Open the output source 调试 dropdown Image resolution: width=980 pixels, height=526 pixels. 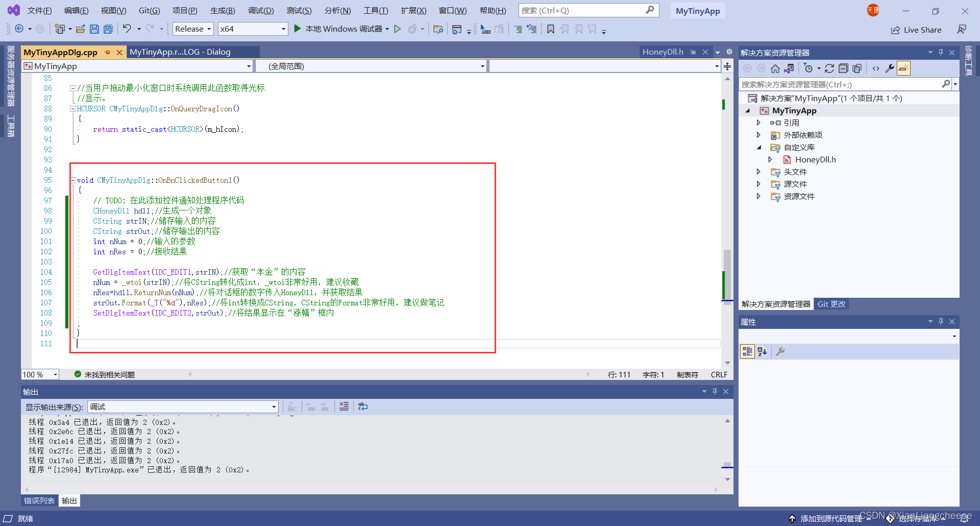(x=183, y=407)
